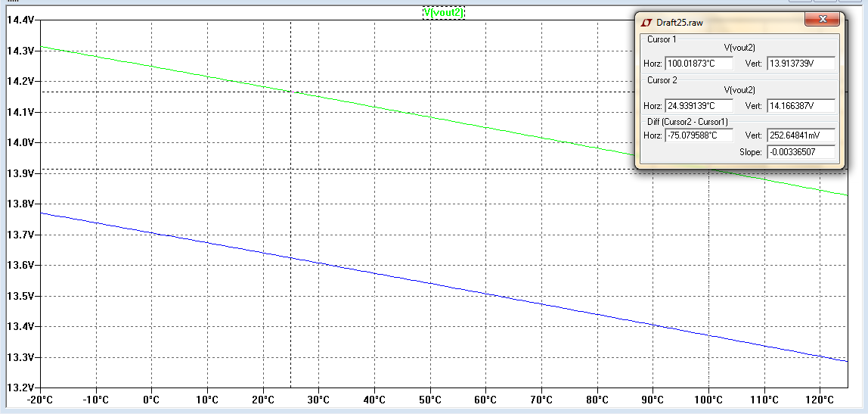
Task: Edit the Cursor 1 Horz field
Action: coord(699,63)
